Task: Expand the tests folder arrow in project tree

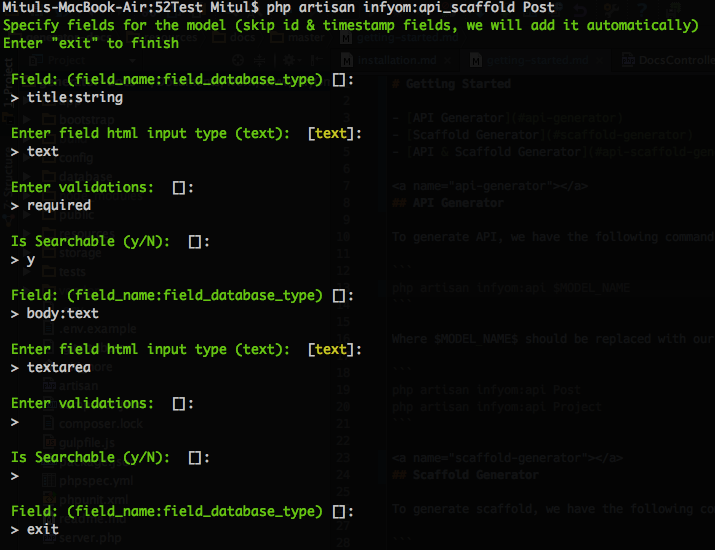Action: (x=27, y=272)
